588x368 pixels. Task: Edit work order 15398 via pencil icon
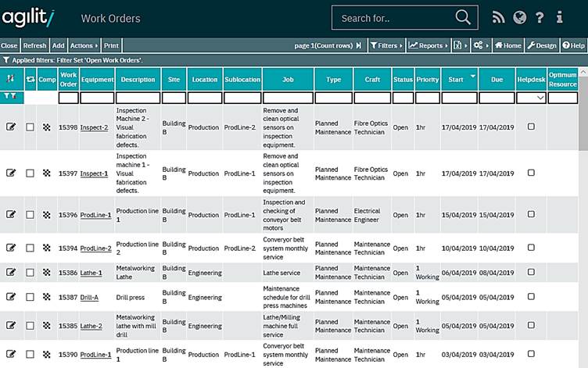[x=11, y=127]
